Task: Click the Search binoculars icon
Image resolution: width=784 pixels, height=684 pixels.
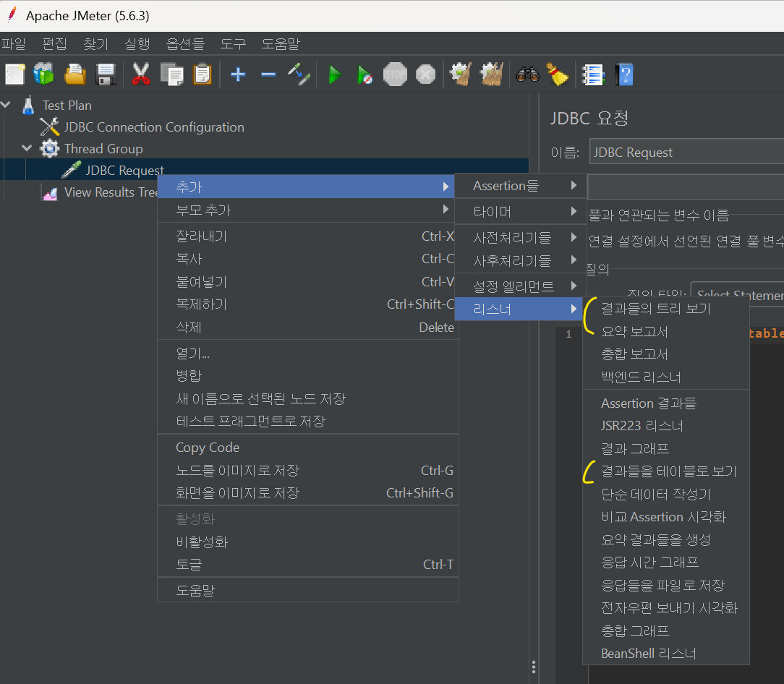Action: tap(527, 75)
